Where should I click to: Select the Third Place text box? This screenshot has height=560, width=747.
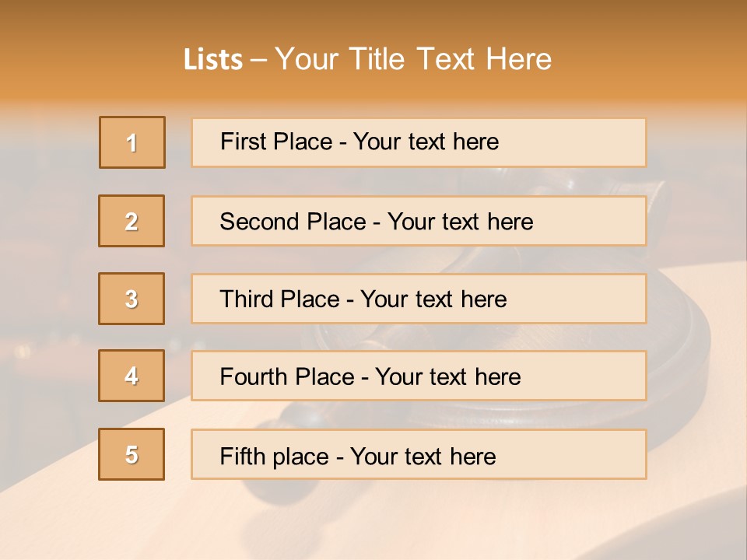click(x=419, y=299)
